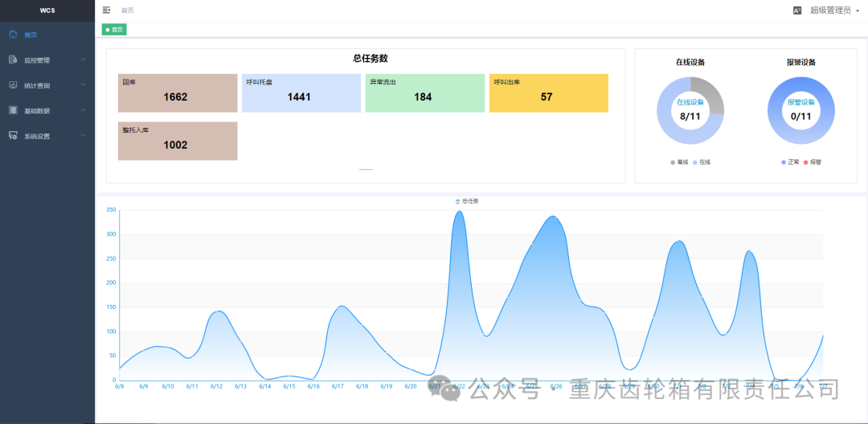This screenshot has height=424, width=868.
Task: Click the 系统设置 gear icon
Action: (x=13, y=136)
